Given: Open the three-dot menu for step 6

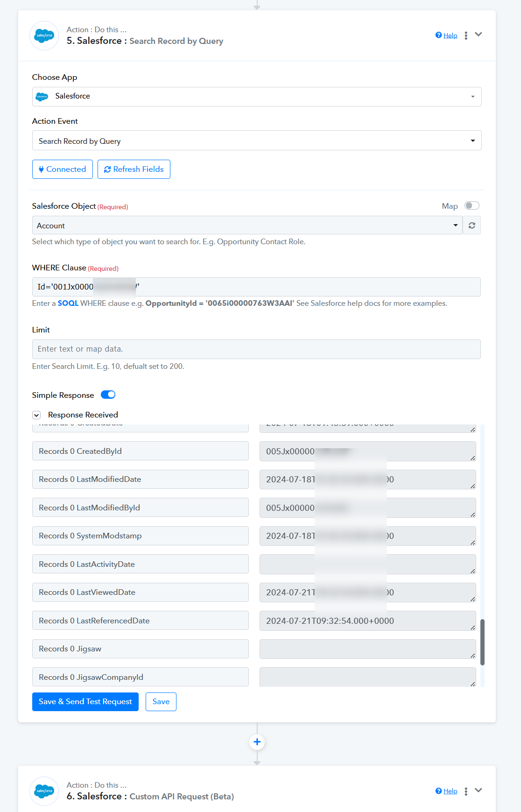Looking at the screenshot, I should coord(466,791).
